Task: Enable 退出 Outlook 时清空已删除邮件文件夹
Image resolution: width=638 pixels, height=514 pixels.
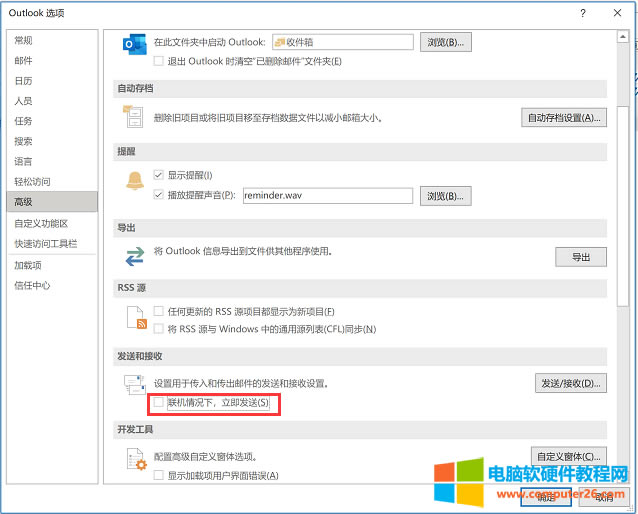Action: click(158, 61)
